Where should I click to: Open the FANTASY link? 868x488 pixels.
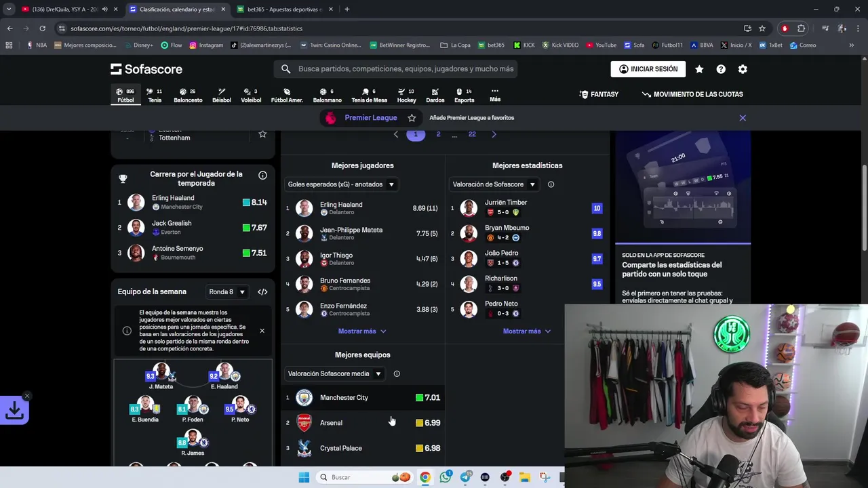coord(599,94)
